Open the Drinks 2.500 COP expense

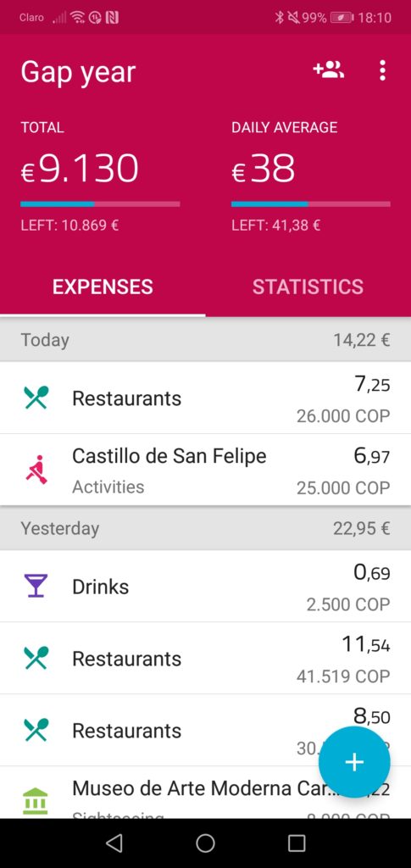point(205,586)
